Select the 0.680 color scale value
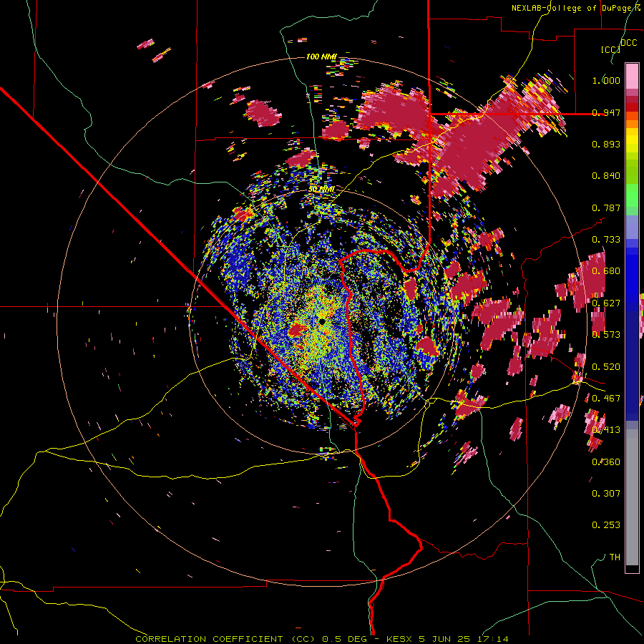This screenshot has width=644, height=644. [606, 271]
